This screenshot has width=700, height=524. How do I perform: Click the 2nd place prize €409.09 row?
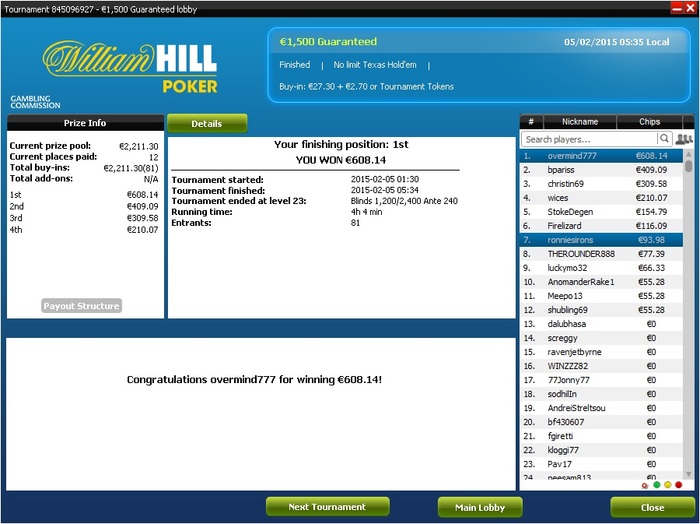pos(84,206)
